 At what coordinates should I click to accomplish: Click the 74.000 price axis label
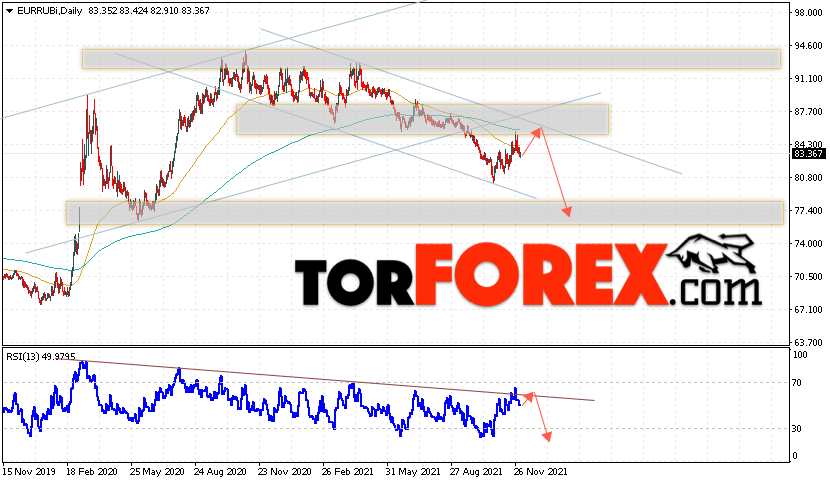808,243
